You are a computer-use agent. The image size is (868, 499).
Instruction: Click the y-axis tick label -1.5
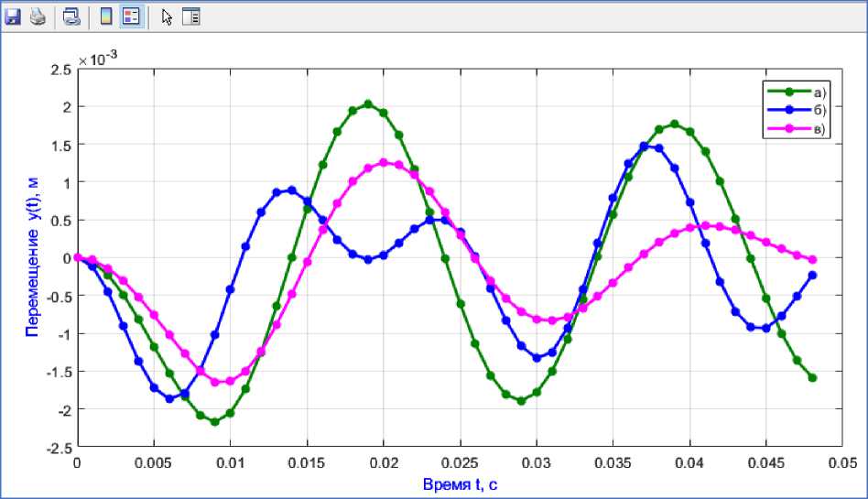pyautogui.click(x=60, y=372)
